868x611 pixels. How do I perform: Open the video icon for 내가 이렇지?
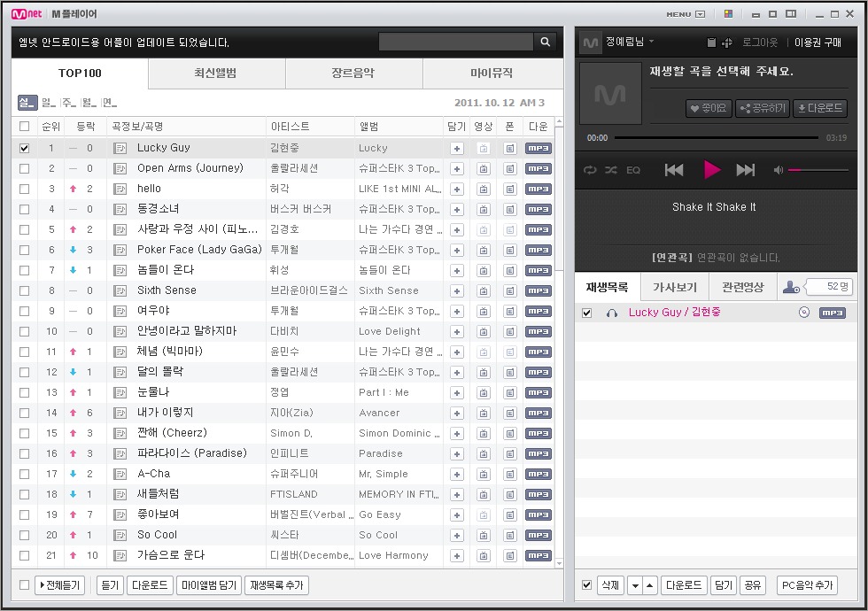tap(484, 414)
